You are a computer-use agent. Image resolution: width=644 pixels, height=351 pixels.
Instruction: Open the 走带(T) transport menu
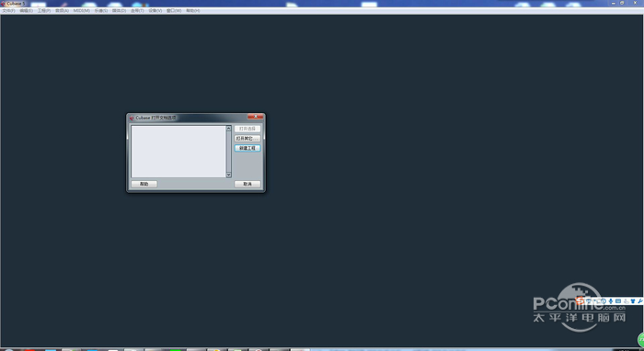137,11
